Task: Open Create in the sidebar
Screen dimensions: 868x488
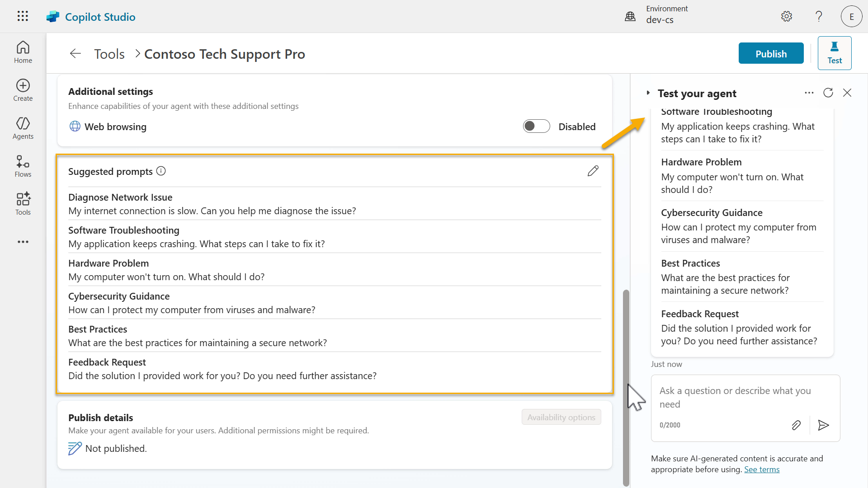Action: point(23,90)
